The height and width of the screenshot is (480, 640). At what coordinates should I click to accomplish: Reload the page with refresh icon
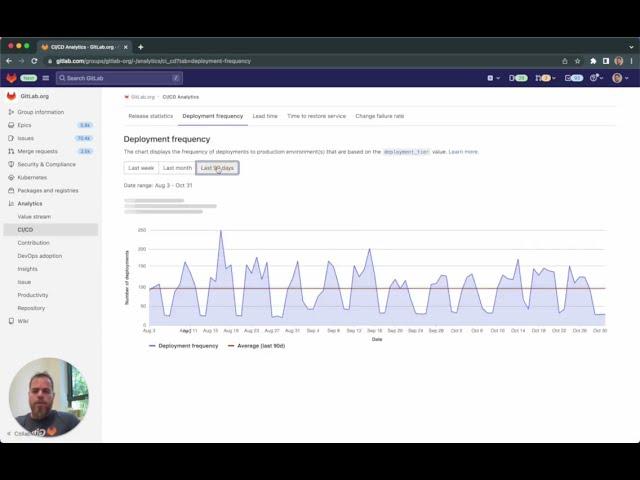(34, 61)
